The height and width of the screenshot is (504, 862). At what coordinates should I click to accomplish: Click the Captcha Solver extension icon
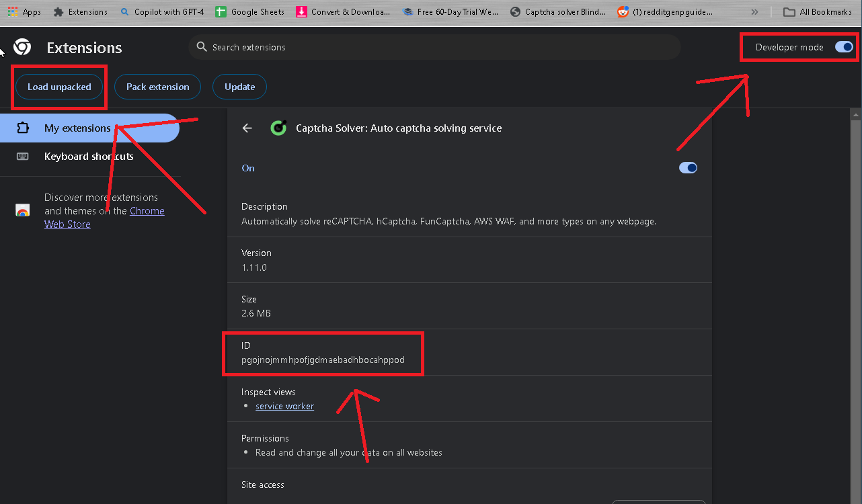pos(278,128)
